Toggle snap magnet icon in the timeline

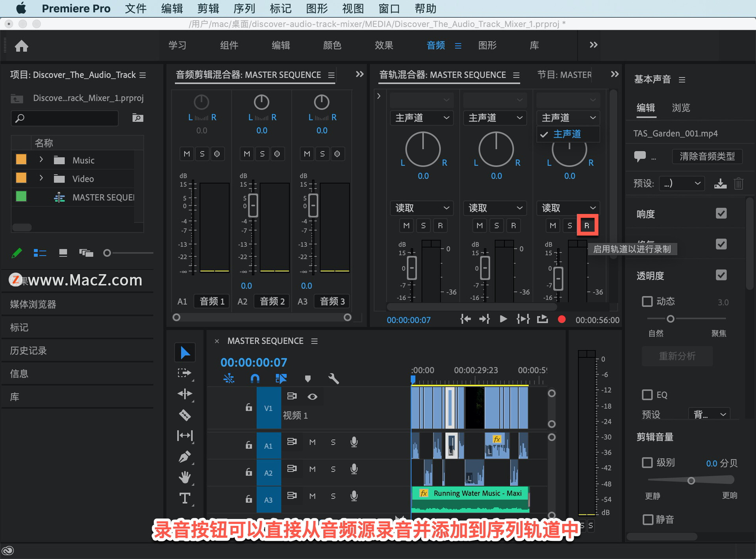(255, 379)
